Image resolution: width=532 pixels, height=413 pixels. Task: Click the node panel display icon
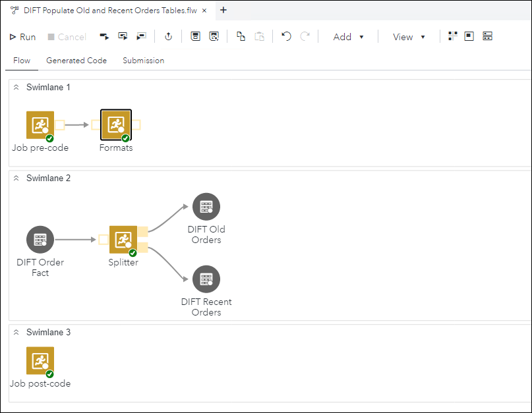point(469,36)
